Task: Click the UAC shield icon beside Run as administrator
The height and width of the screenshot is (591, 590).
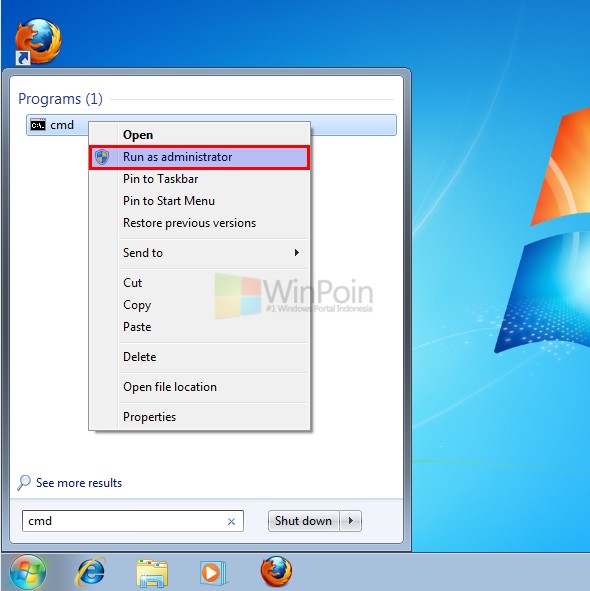Action: click(102, 157)
